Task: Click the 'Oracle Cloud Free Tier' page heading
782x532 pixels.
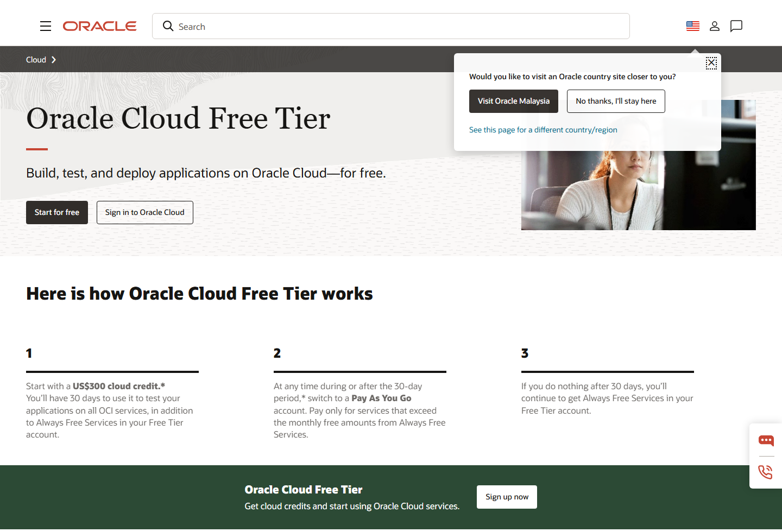Action: pyautogui.click(x=178, y=118)
